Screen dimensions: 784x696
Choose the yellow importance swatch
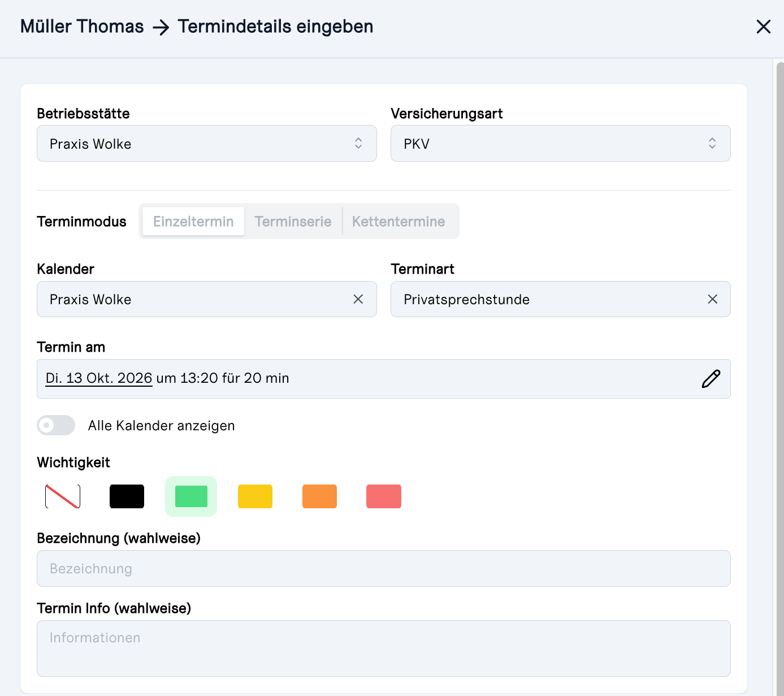pyautogui.click(x=255, y=496)
